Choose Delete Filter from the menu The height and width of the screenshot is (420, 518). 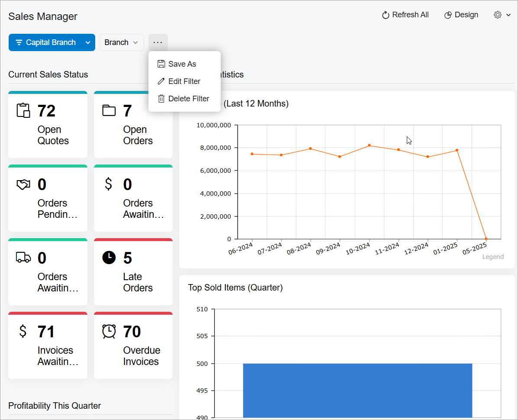(188, 99)
